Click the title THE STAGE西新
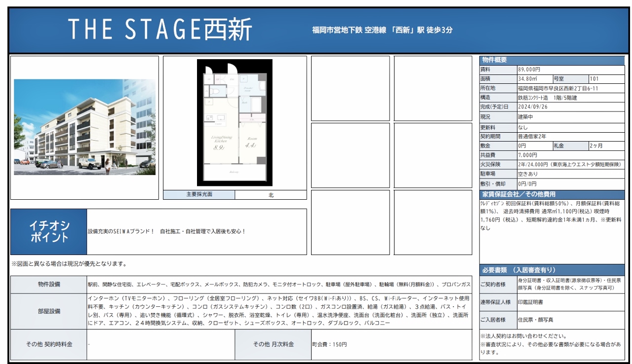 (x=159, y=30)
